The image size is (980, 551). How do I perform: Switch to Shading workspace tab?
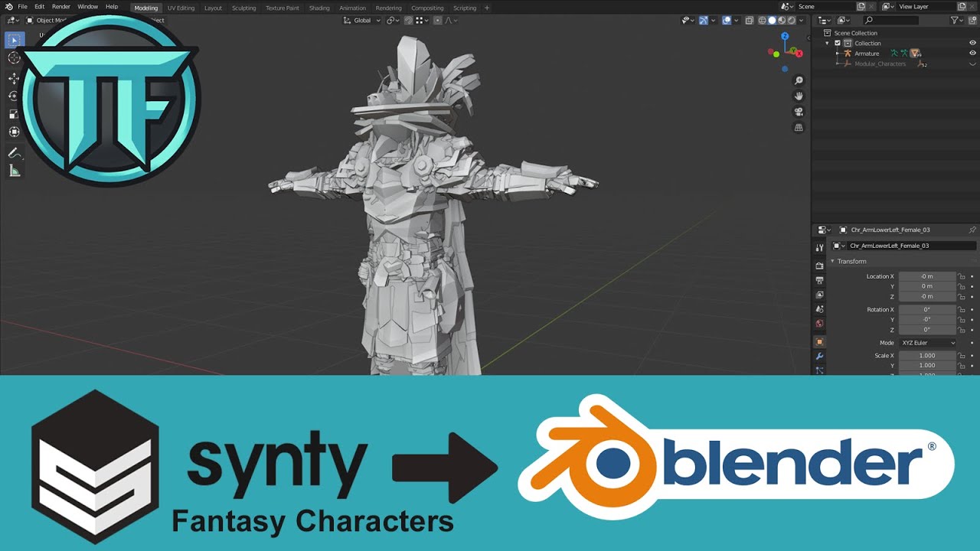click(319, 8)
